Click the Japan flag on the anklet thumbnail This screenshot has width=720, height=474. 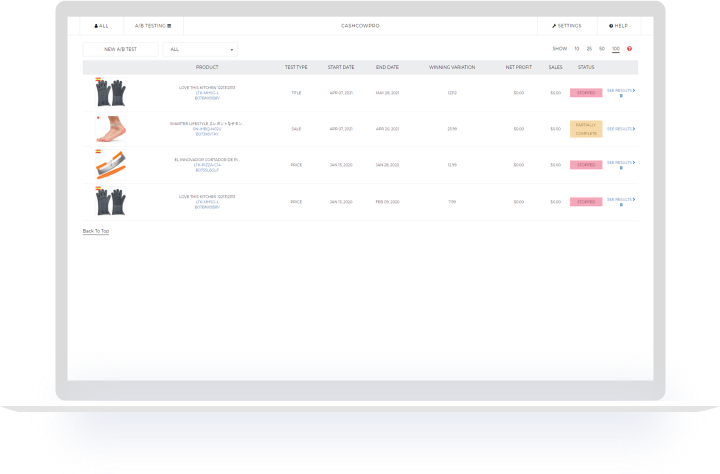click(98, 118)
